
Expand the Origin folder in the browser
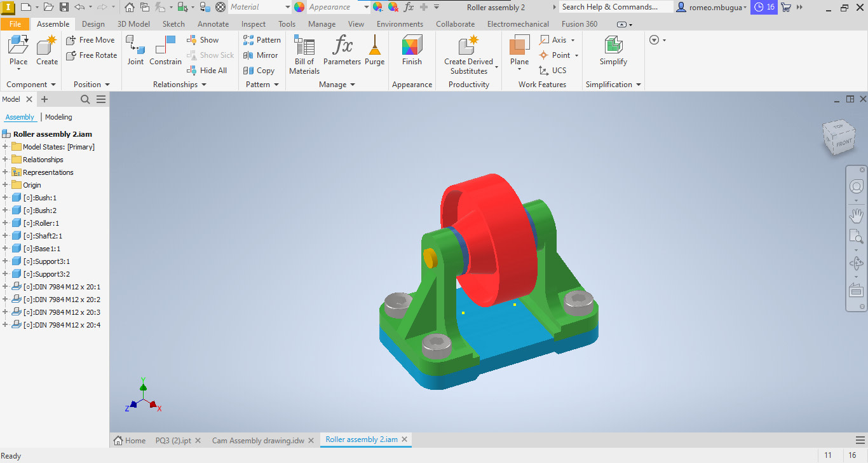click(5, 184)
